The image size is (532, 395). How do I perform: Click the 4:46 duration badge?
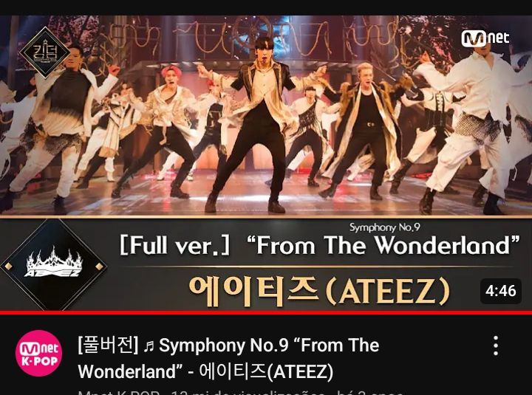(x=500, y=291)
